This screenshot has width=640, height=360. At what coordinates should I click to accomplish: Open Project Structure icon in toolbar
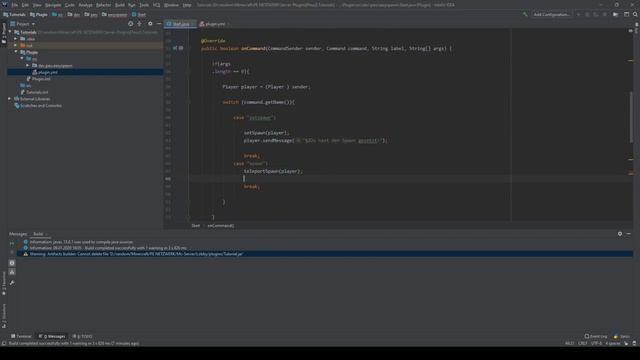616,14
